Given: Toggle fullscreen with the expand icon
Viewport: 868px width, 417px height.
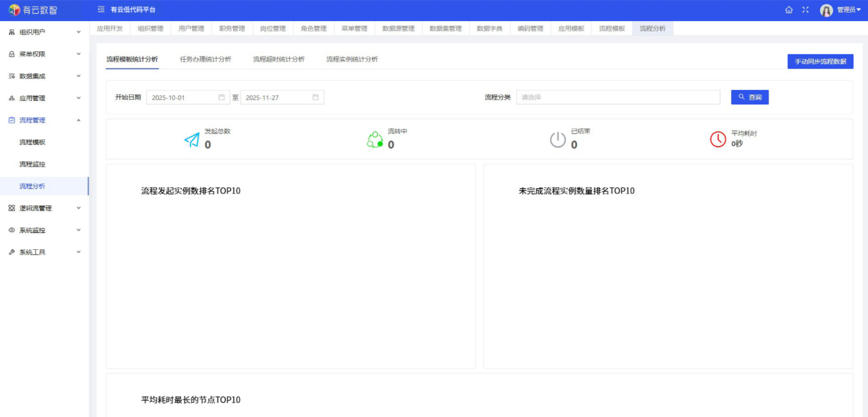Looking at the screenshot, I should click(x=805, y=10).
